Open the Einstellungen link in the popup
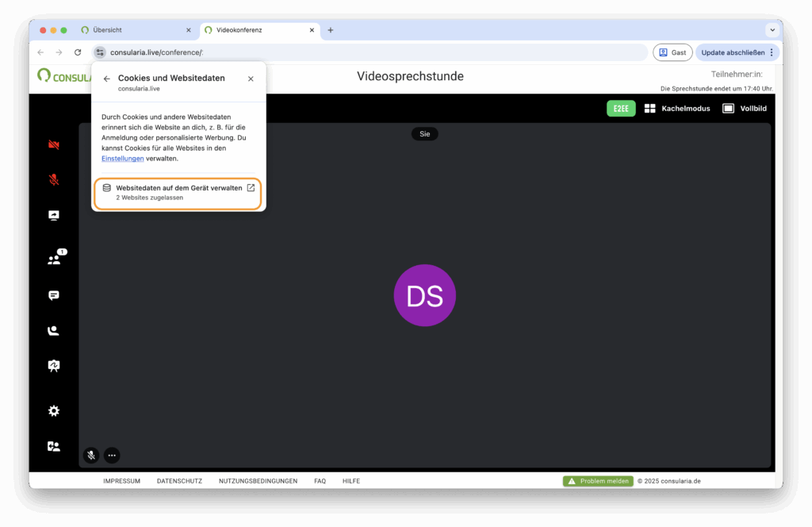 (x=123, y=159)
